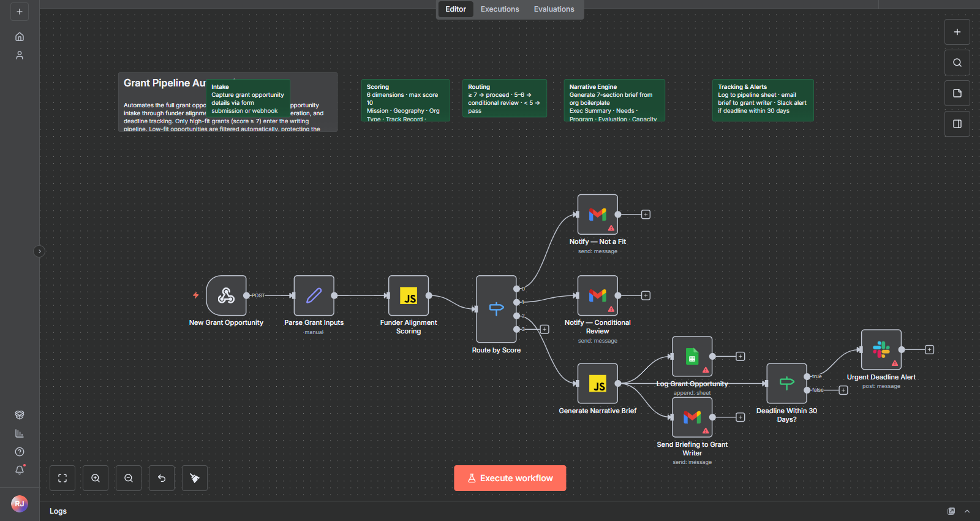Image resolution: width=980 pixels, height=521 pixels.
Task: Click the New Grant Opportunity label
Action: (226, 322)
